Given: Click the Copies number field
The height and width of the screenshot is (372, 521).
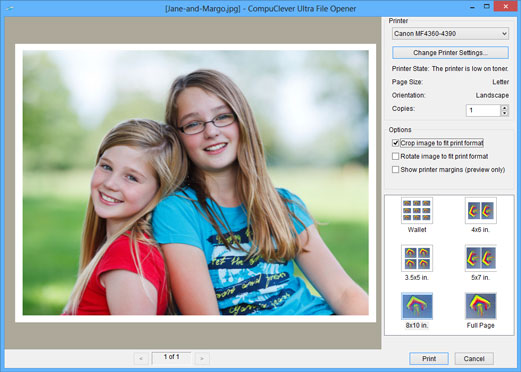Looking at the screenshot, I should tap(483, 110).
